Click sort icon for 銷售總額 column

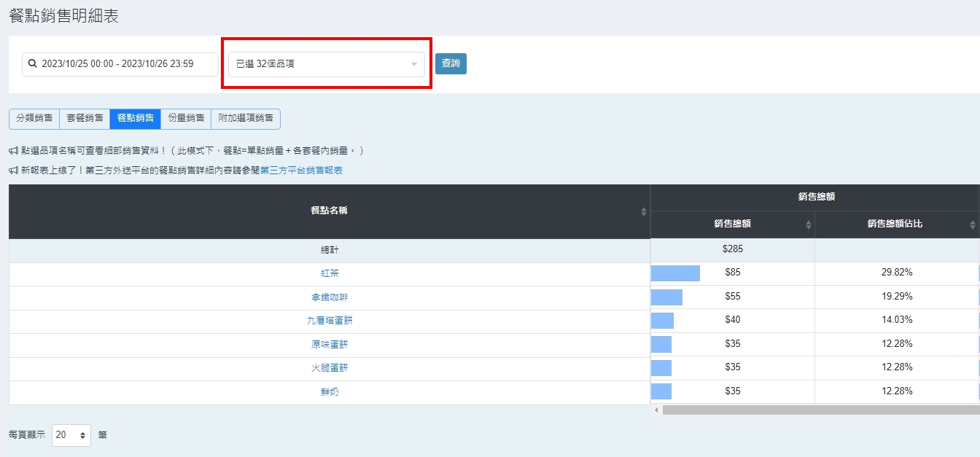point(808,224)
